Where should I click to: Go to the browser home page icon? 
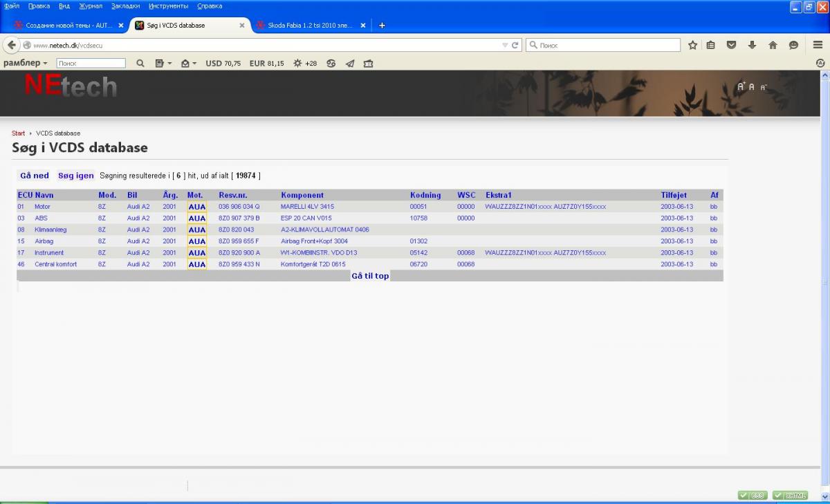(773, 45)
